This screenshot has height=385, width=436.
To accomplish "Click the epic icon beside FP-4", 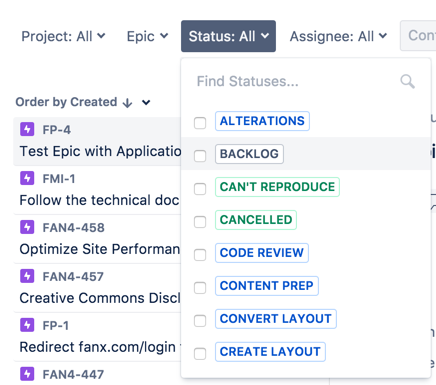I will (x=27, y=129).
